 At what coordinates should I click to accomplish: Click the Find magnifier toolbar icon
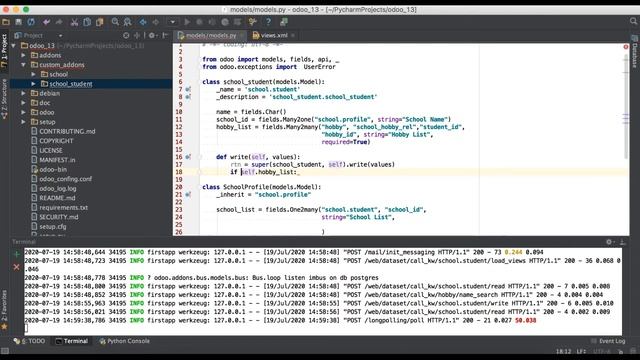tap(115, 22)
